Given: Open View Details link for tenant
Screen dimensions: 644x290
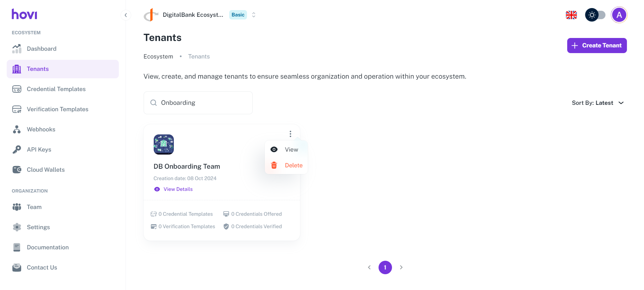Looking at the screenshot, I should (178, 189).
